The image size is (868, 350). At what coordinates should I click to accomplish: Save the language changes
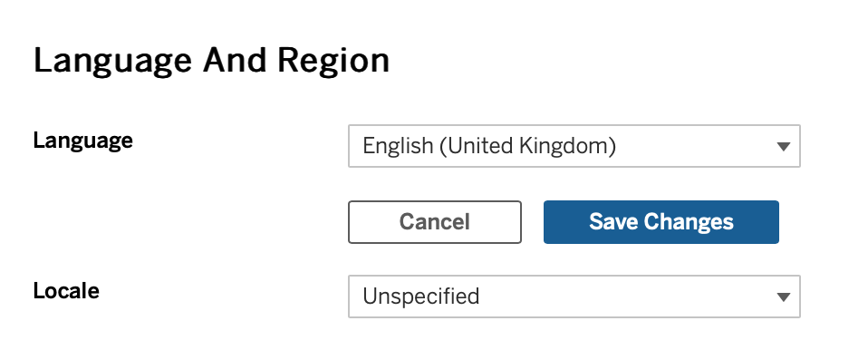[x=661, y=222]
